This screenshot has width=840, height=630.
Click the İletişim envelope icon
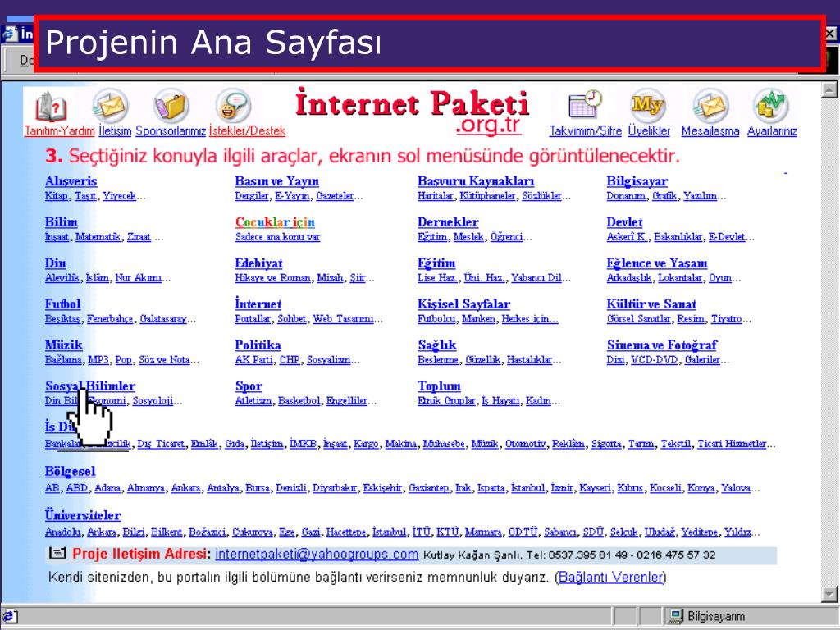111,106
